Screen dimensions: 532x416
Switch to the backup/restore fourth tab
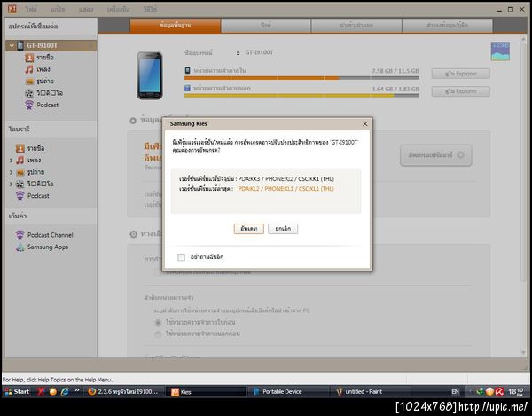pos(447,26)
